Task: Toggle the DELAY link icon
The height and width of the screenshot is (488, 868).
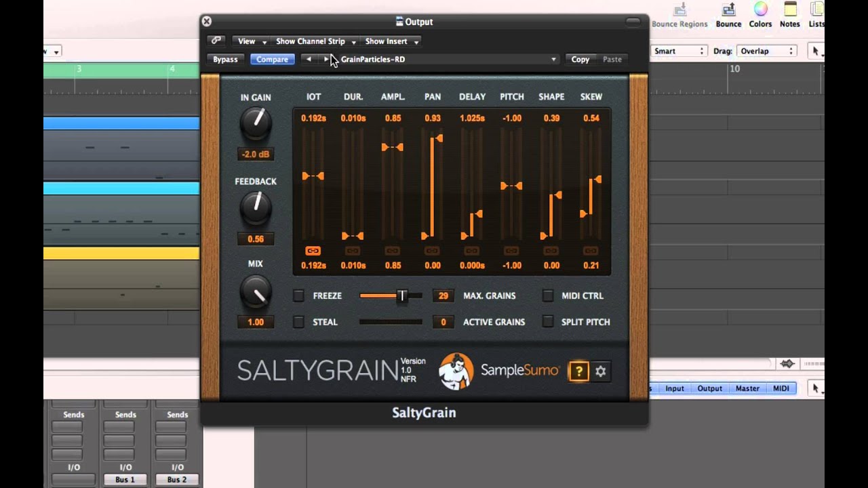Action: point(471,251)
